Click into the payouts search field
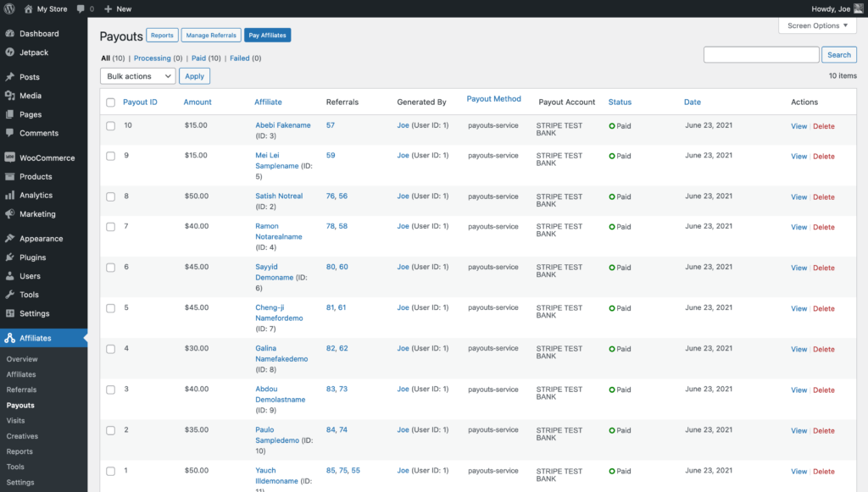 760,55
